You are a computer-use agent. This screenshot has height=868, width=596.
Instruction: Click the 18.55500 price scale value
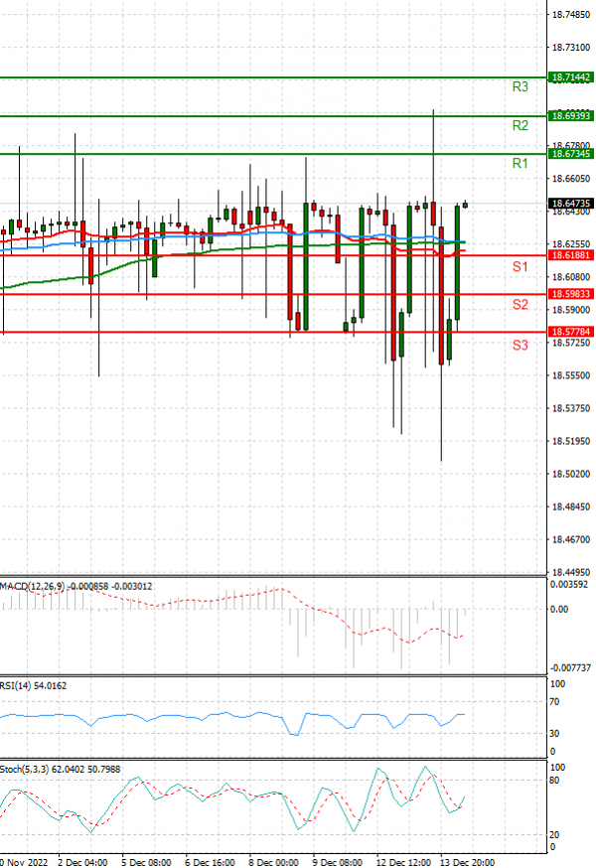(x=571, y=375)
